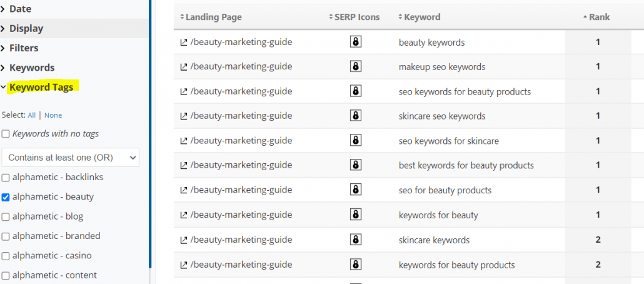
Task: Click the None selection link
Action: point(53,115)
